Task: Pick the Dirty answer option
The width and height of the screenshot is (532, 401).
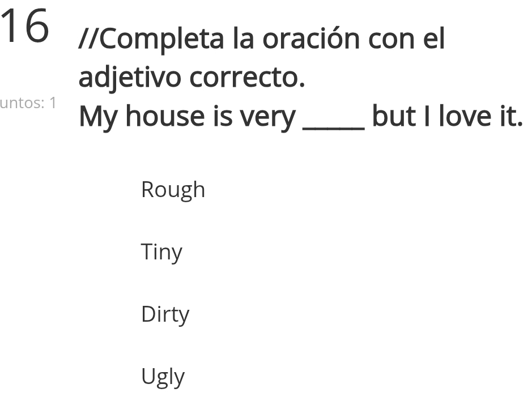Action: click(x=165, y=314)
